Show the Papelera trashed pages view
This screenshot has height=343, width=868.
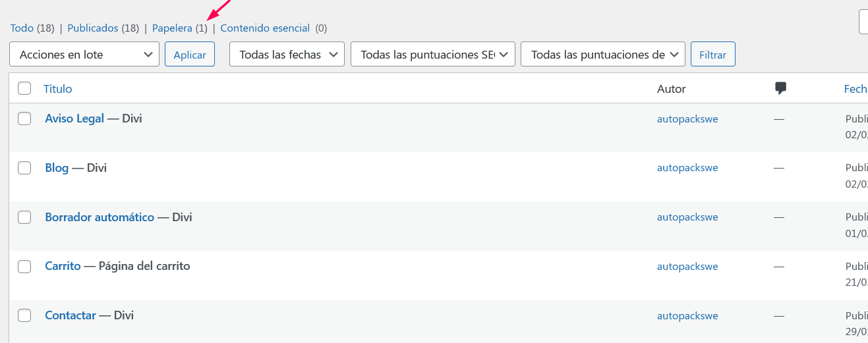[x=172, y=28]
